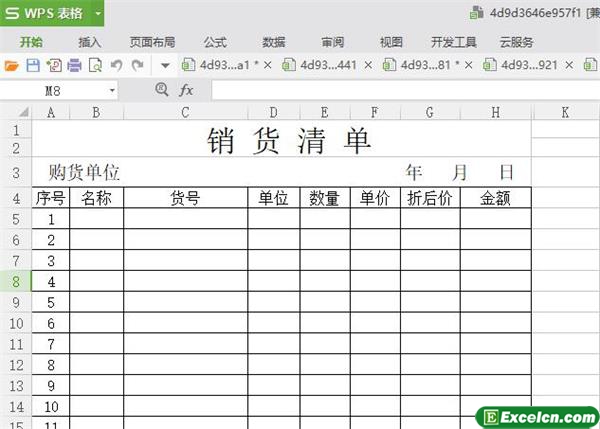This screenshot has height=429, width=600.
Task: Click the 日 label in row 3
Action: tap(507, 173)
